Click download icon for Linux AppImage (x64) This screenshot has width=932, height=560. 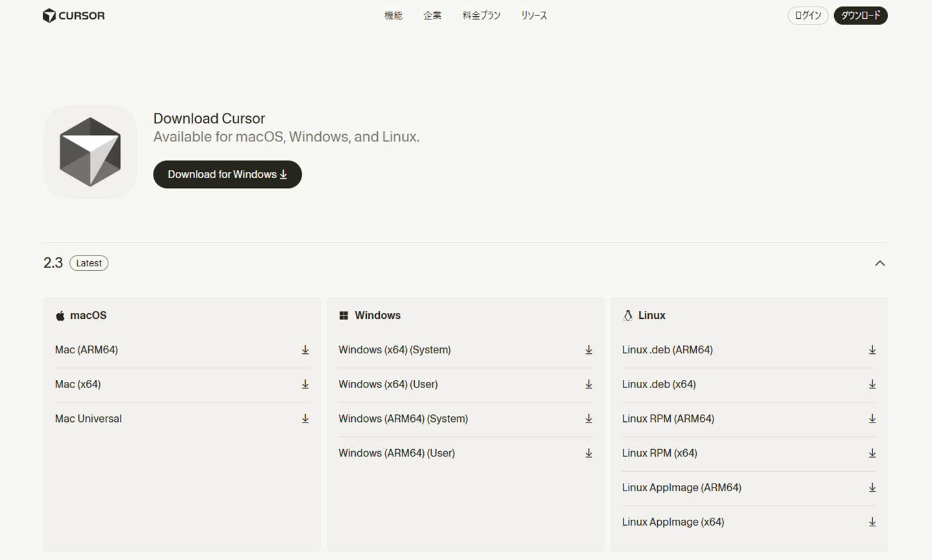coord(872,522)
